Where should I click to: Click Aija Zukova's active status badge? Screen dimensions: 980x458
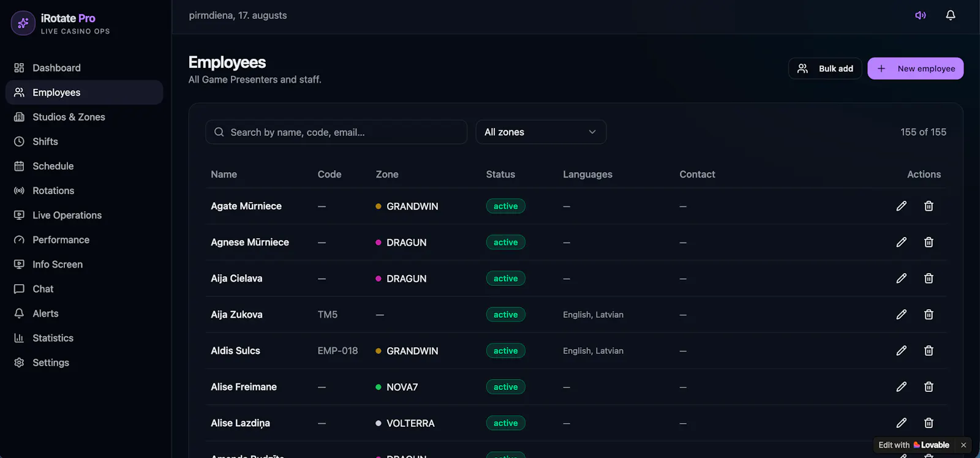tap(506, 315)
